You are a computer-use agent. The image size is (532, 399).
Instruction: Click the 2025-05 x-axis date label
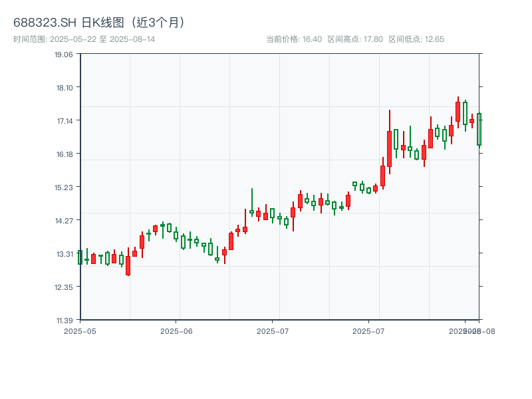(80, 331)
